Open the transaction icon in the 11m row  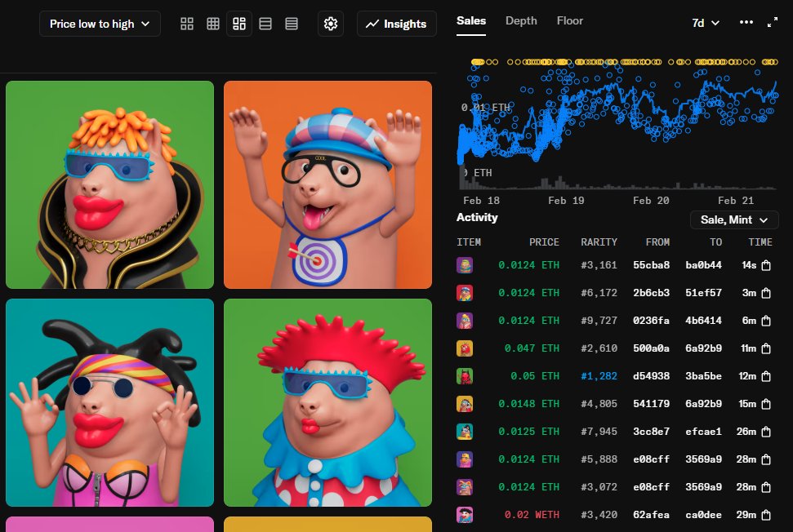point(766,348)
